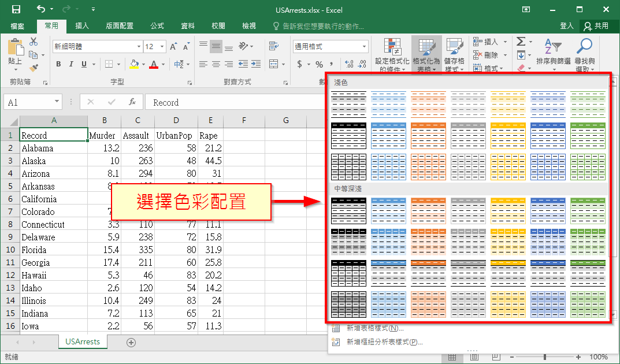
Task: Click the percent style icon
Action: coord(319,64)
